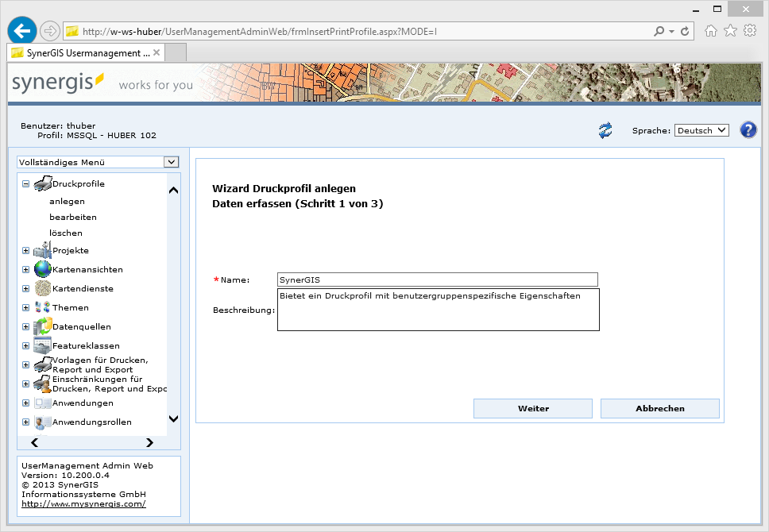Open the Sprache language dropdown
Image resolution: width=769 pixels, height=532 pixels.
pos(701,130)
